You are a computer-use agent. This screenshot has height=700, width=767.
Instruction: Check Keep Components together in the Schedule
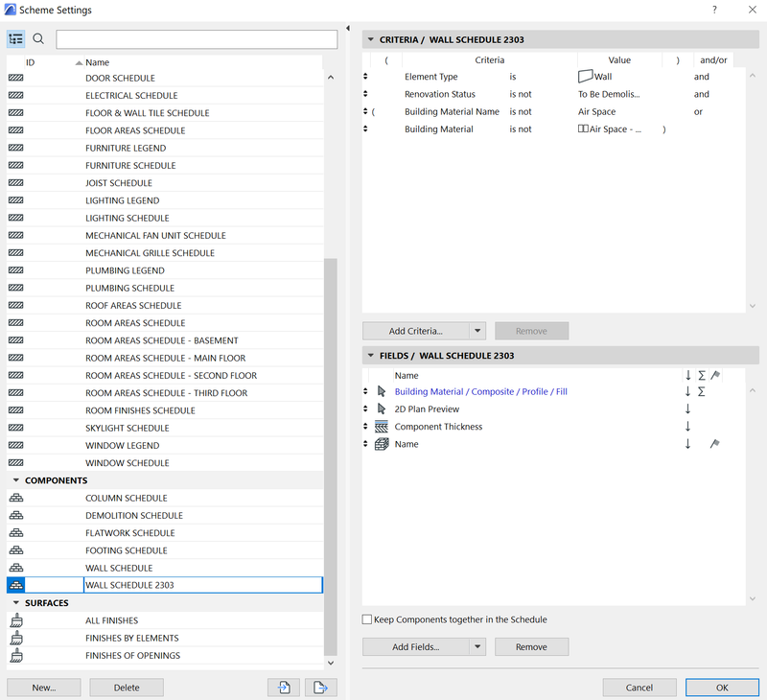pos(367,619)
